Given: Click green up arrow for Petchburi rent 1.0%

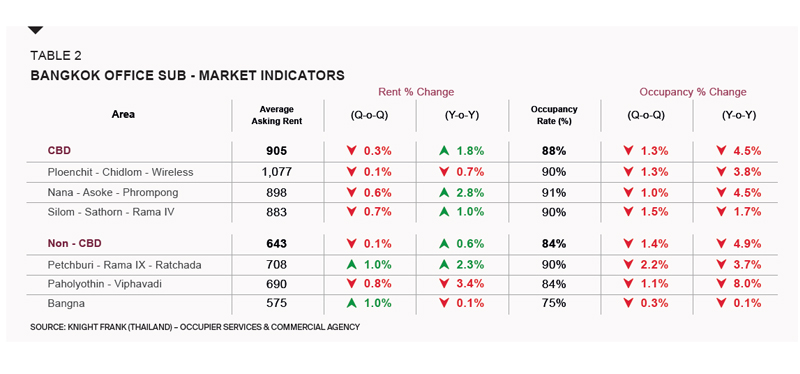Looking at the screenshot, I should (x=351, y=265).
